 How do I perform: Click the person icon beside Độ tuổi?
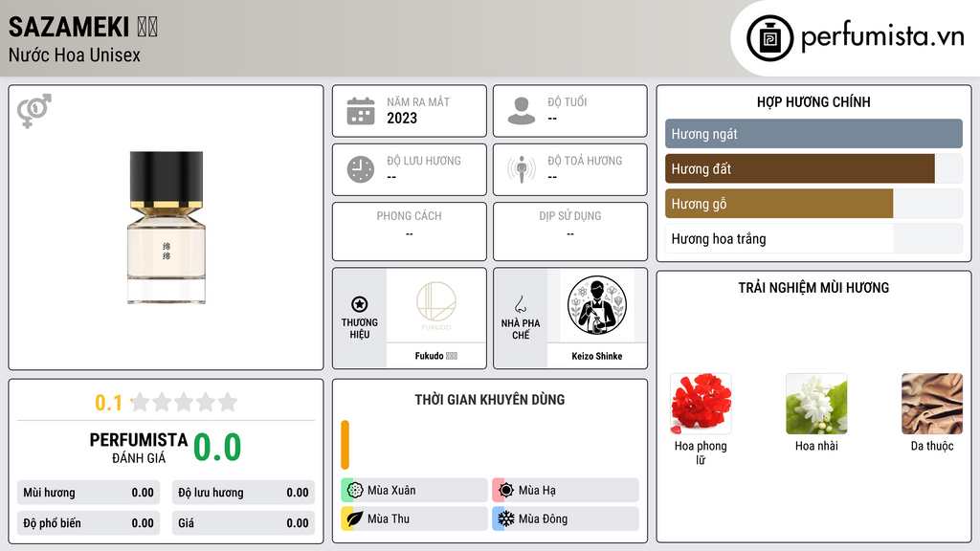[522, 111]
